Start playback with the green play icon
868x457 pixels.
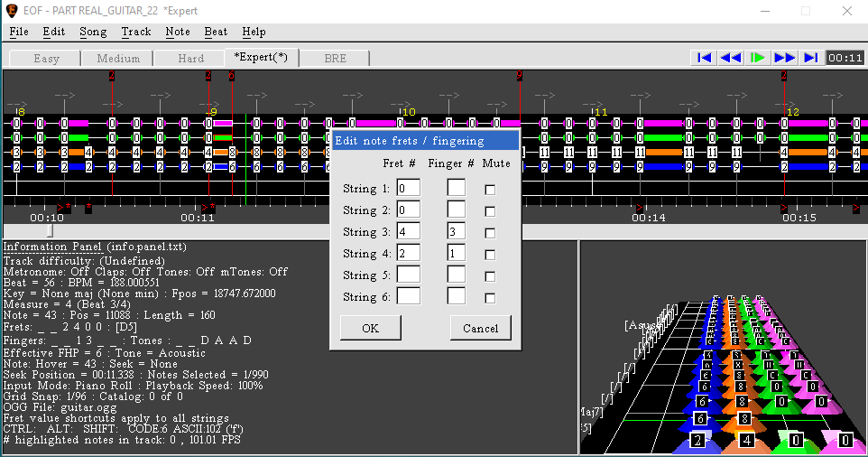[758, 58]
